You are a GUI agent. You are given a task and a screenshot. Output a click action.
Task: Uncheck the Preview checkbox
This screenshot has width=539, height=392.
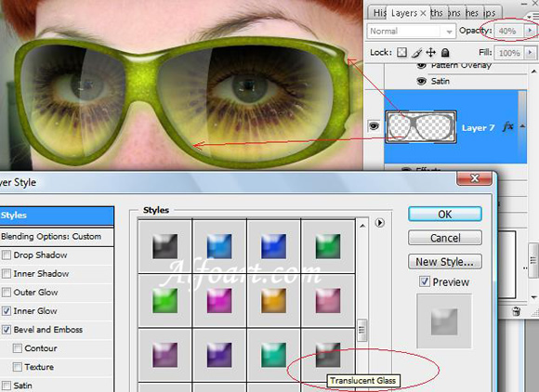tap(424, 281)
